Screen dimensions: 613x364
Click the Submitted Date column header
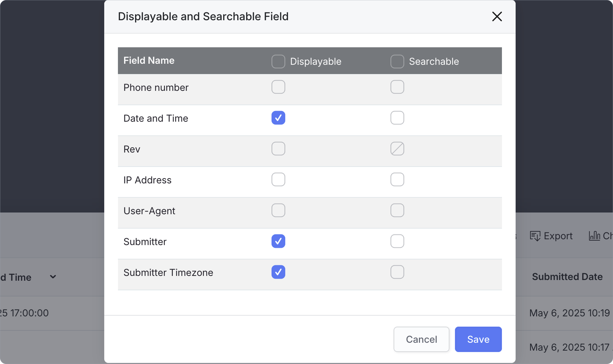567,277
